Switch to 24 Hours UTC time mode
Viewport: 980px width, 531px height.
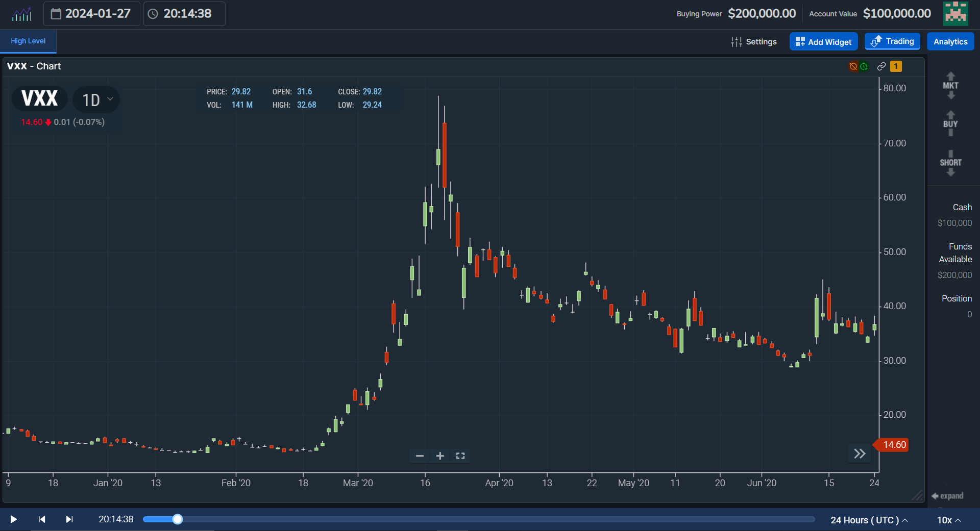click(x=865, y=520)
